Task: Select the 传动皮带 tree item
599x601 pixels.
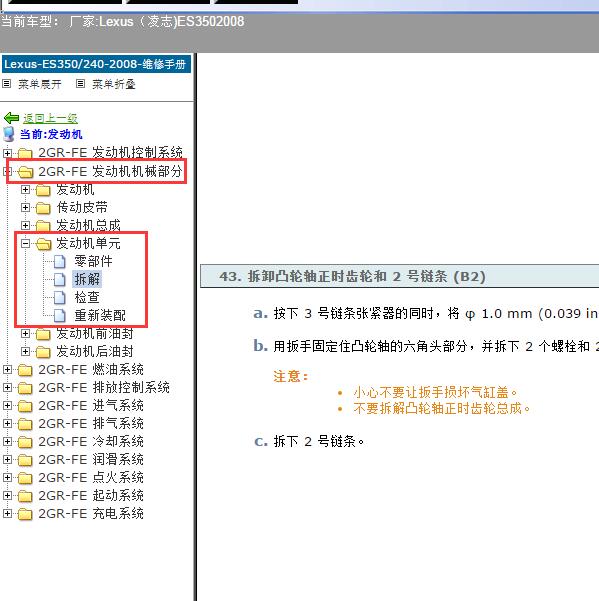Action: click(82, 207)
